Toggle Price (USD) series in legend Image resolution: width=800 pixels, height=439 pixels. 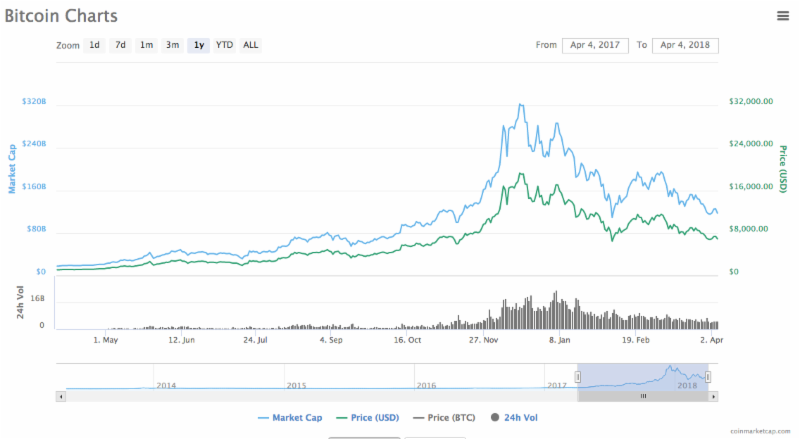[x=368, y=418]
